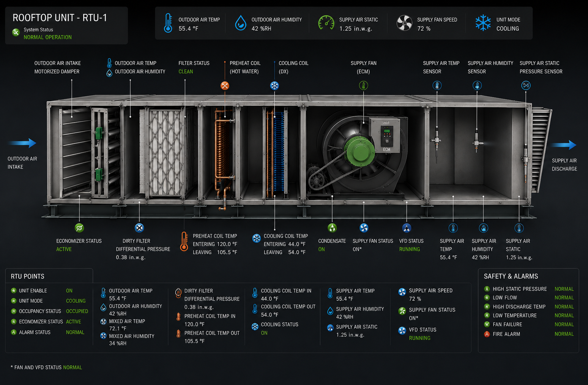
Task: Click the ALARM STATUS NORMAL value
Action: click(75, 332)
